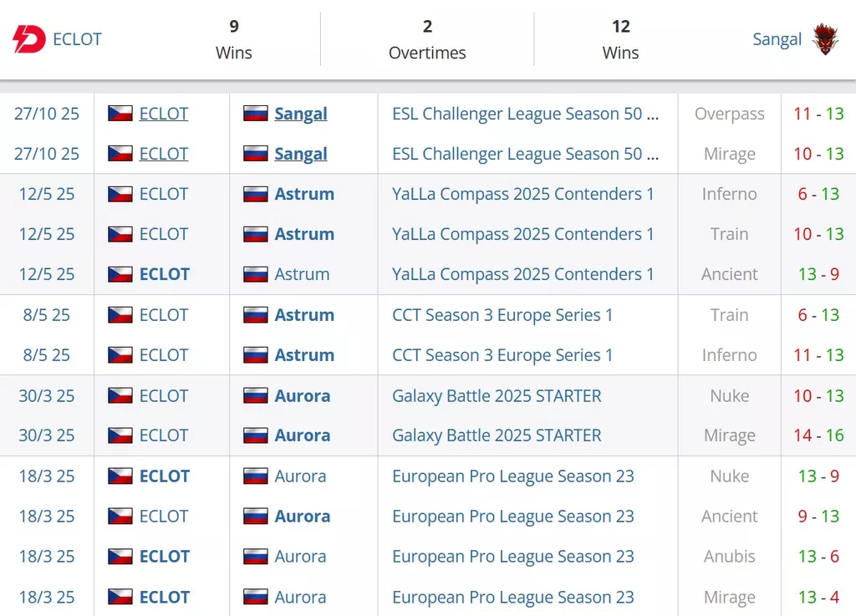Click Czech flag in the Overpass match row

click(x=120, y=114)
